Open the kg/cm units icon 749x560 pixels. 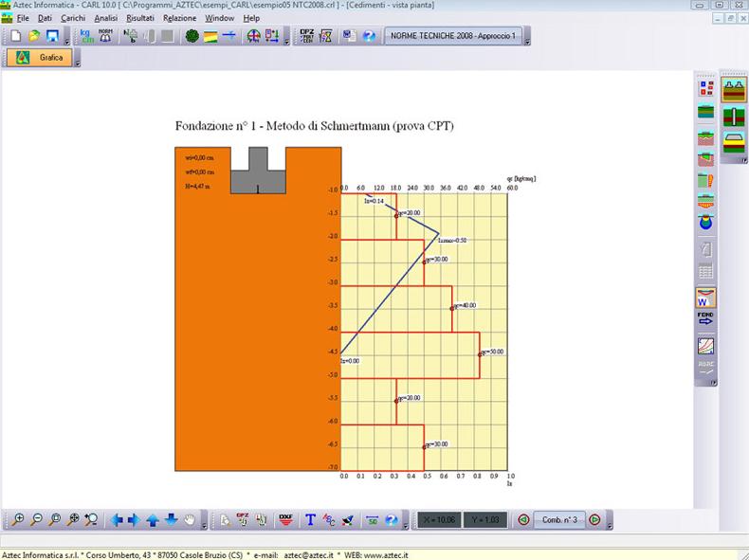click(85, 37)
